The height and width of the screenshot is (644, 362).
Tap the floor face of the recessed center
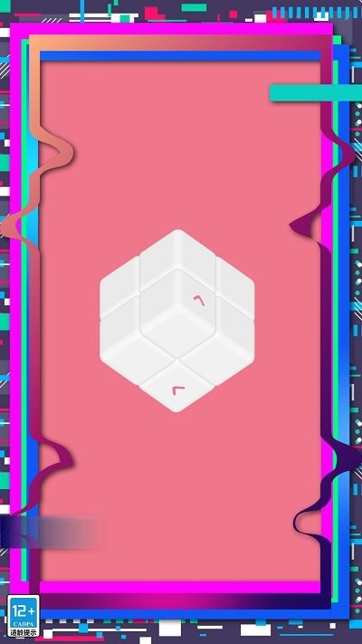[x=177, y=331]
